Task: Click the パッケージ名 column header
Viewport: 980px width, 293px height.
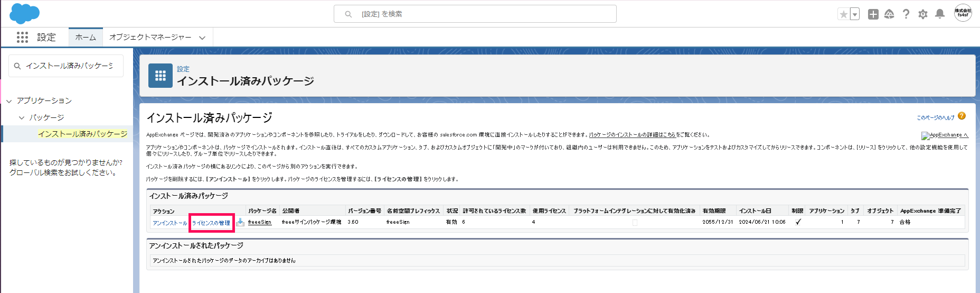Action: (x=262, y=210)
